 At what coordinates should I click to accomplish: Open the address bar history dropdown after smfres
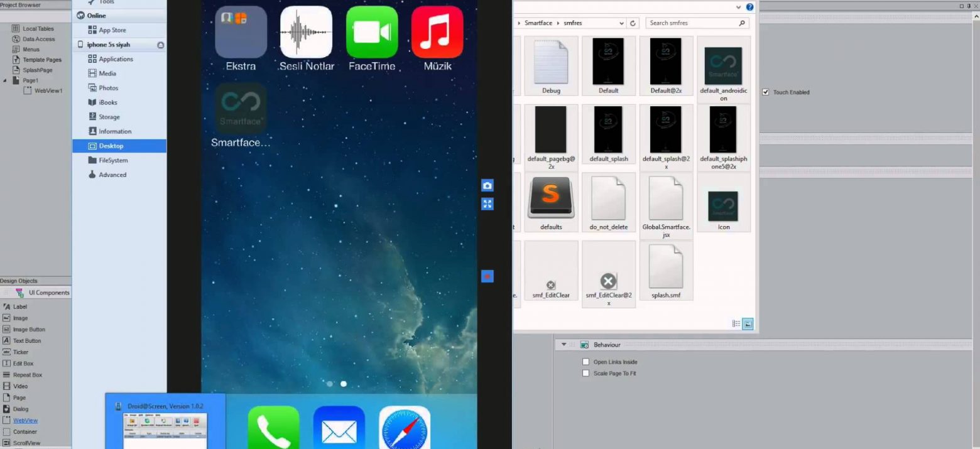tap(621, 23)
